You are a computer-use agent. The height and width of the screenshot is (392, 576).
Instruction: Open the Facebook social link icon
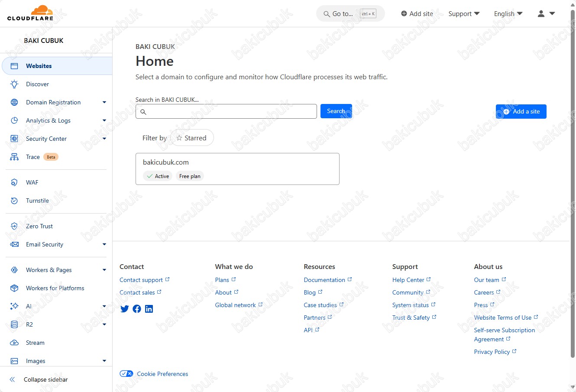click(137, 309)
